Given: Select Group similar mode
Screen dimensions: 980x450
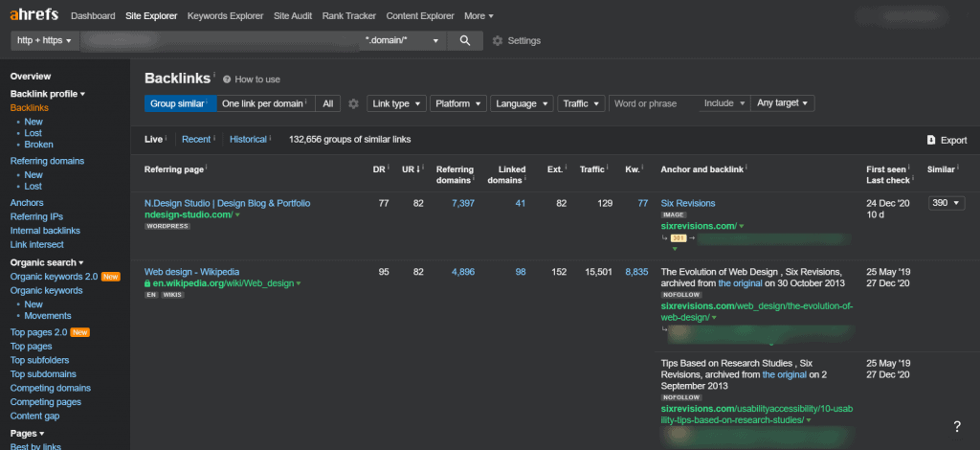Looking at the screenshot, I should [x=181, y=103].
